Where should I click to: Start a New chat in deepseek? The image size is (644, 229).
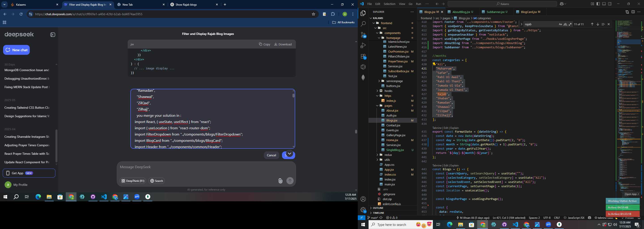point(17,50)
